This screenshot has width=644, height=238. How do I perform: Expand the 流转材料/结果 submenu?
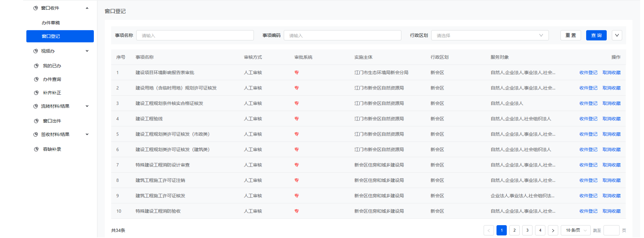(87, 106)
